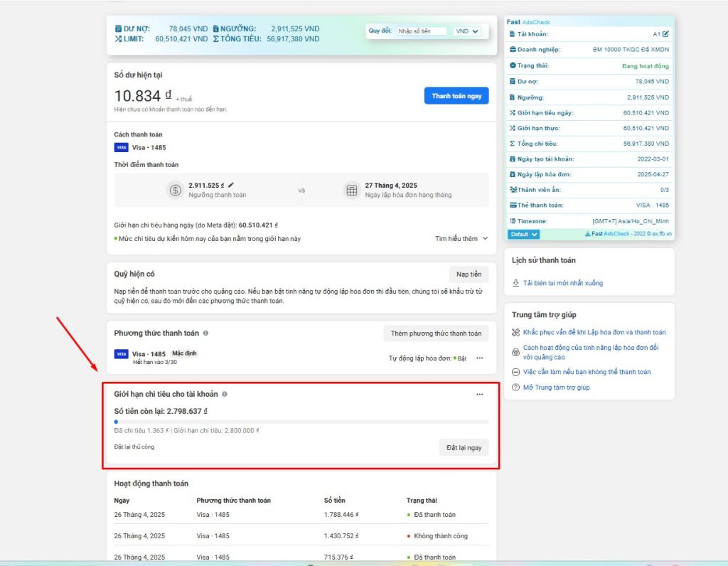Toggle the Tự động lập hóa đơn Bật status
Screen dimensions: 728x566
pos(459,358)
